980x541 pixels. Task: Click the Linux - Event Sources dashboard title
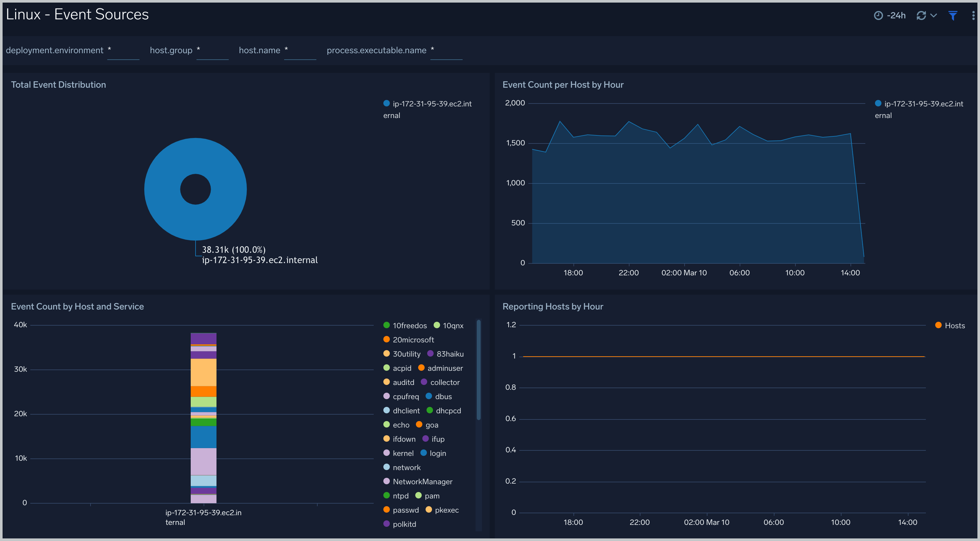77,15
